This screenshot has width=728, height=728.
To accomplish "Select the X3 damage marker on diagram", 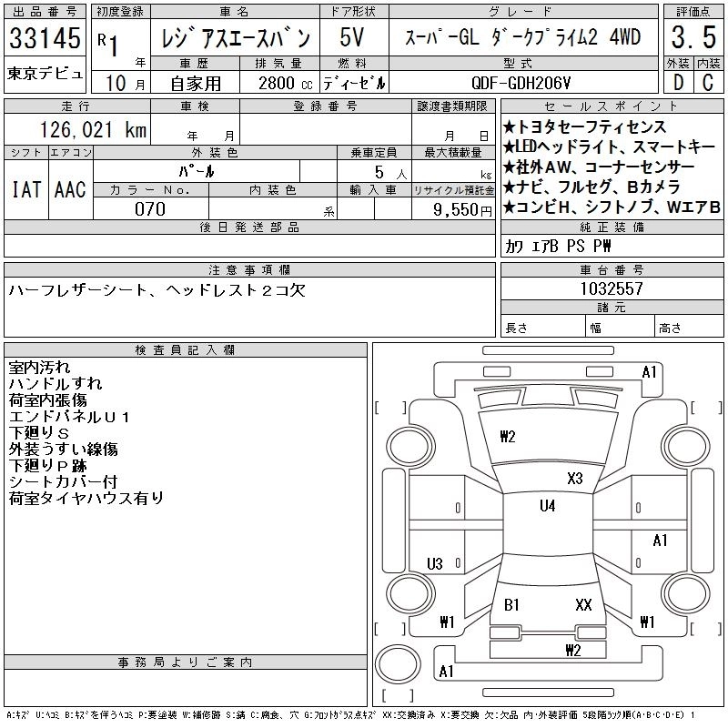I will coord(574,478).
